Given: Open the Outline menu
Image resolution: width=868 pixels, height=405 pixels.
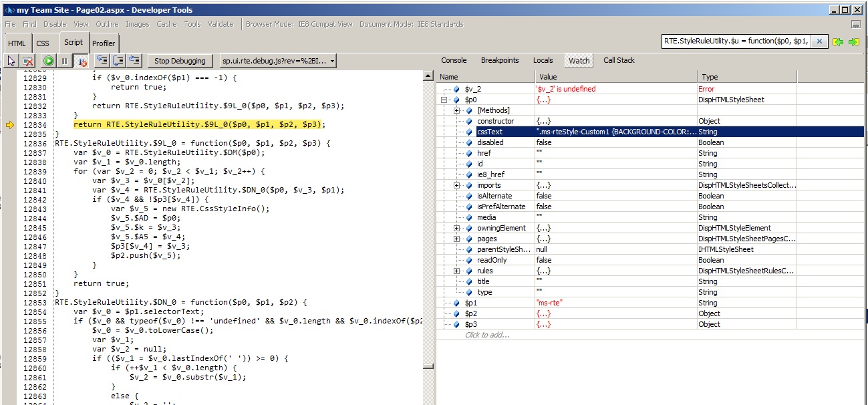Looking at the screenshot, I should coord(107,23).
